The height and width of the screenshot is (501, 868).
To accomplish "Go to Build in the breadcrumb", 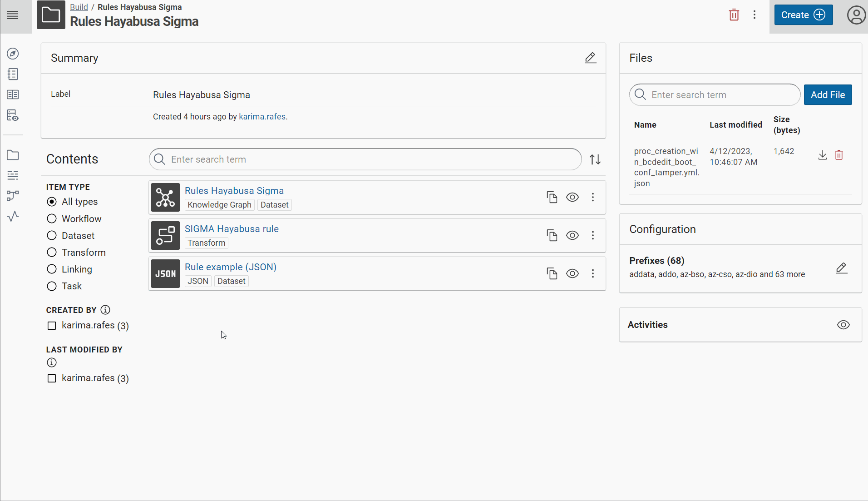I will point(79,7).
